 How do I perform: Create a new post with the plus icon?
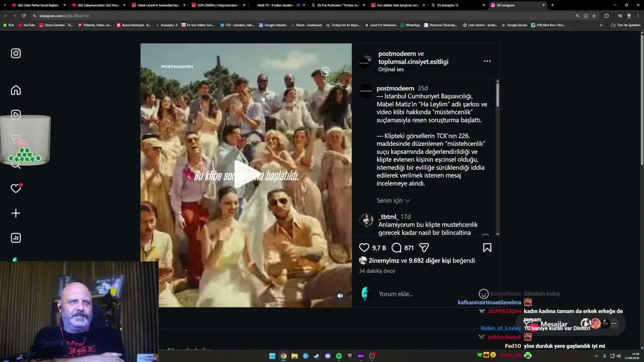point(16,213)
